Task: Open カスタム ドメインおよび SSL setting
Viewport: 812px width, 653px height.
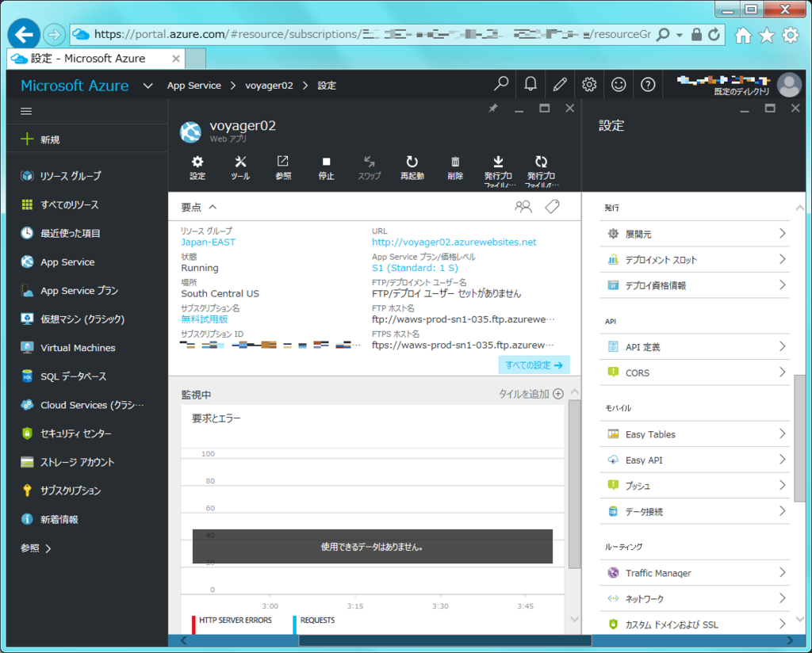Action: (x=695, y=624)
